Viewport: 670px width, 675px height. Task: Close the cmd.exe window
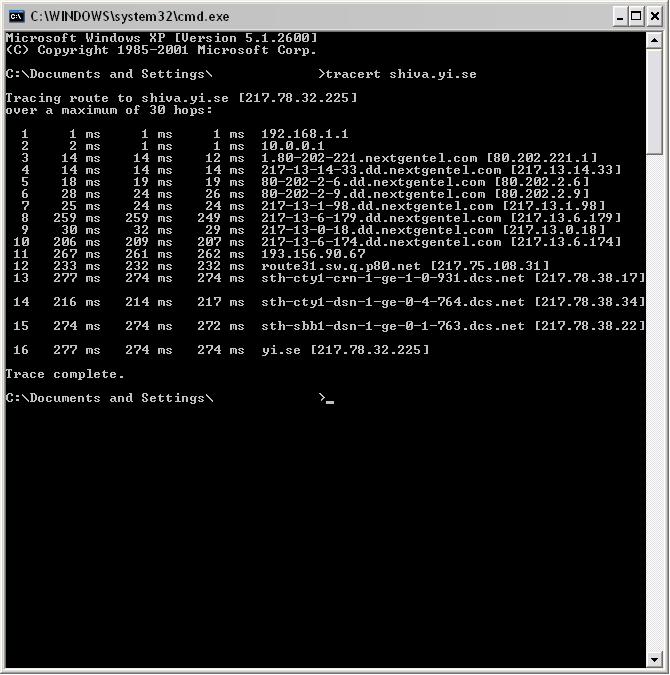(654, 17)
